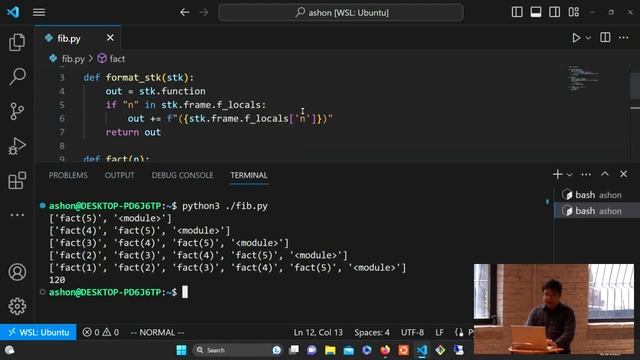The image size is (640, 360).
Task: Open the Explorer view in activity bar
Action: (17, 42)
